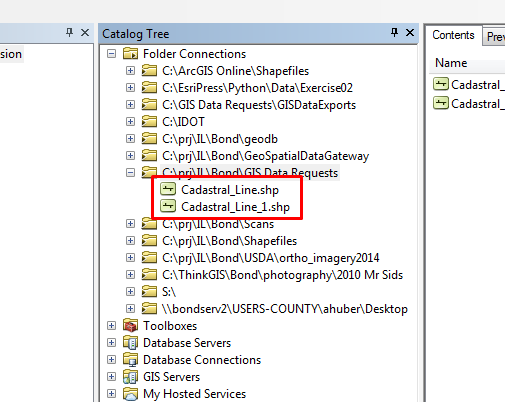Select Cadastral_Line_1.shp in Catalog Tree
Viewport: 505px width, 402px height.
point(235,207)
